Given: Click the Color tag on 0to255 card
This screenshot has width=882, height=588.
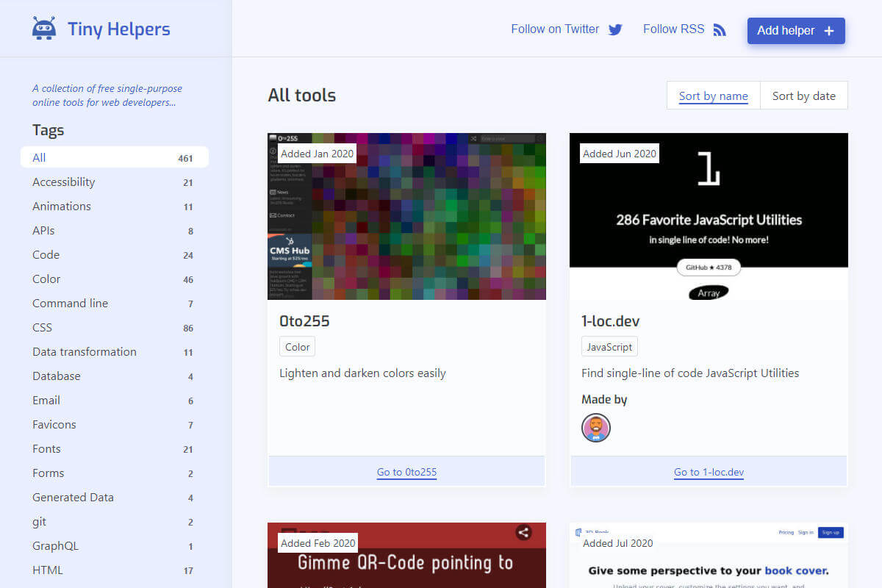Looking at the screenshot, I should 298,347.
